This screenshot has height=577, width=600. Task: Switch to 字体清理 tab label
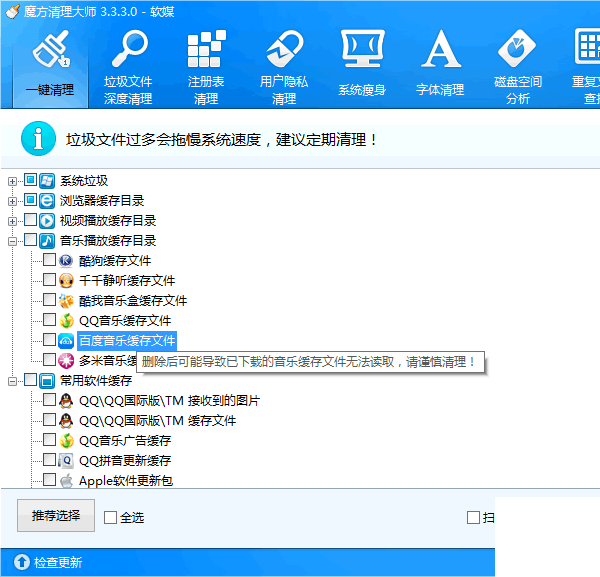440,90
